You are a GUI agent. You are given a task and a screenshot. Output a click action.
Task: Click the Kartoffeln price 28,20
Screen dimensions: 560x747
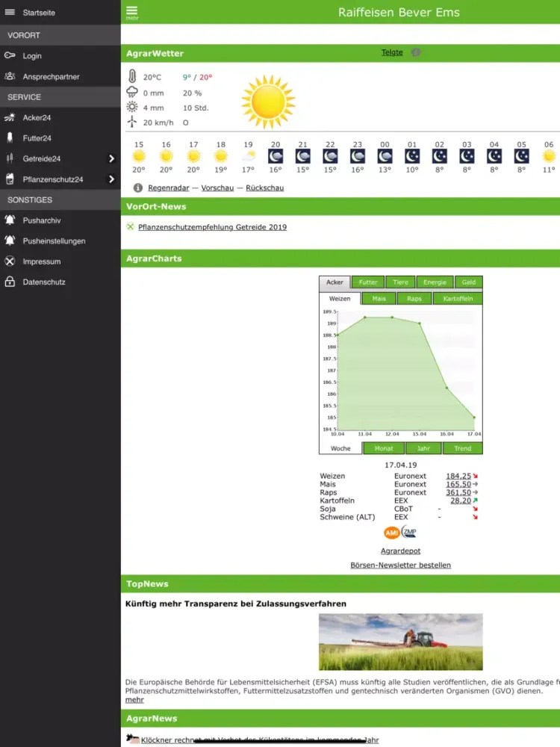click(461, 500)
